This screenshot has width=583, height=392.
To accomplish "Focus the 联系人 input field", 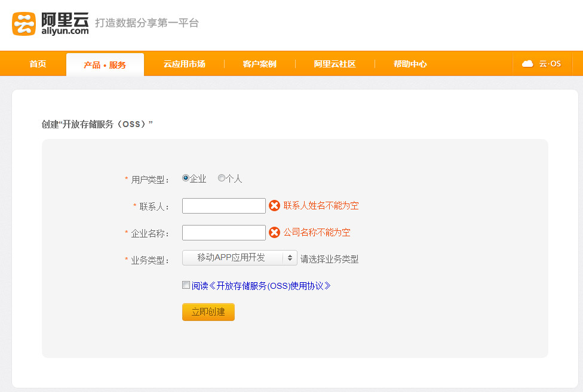I will pyautogui.click(x=224, y=206).
